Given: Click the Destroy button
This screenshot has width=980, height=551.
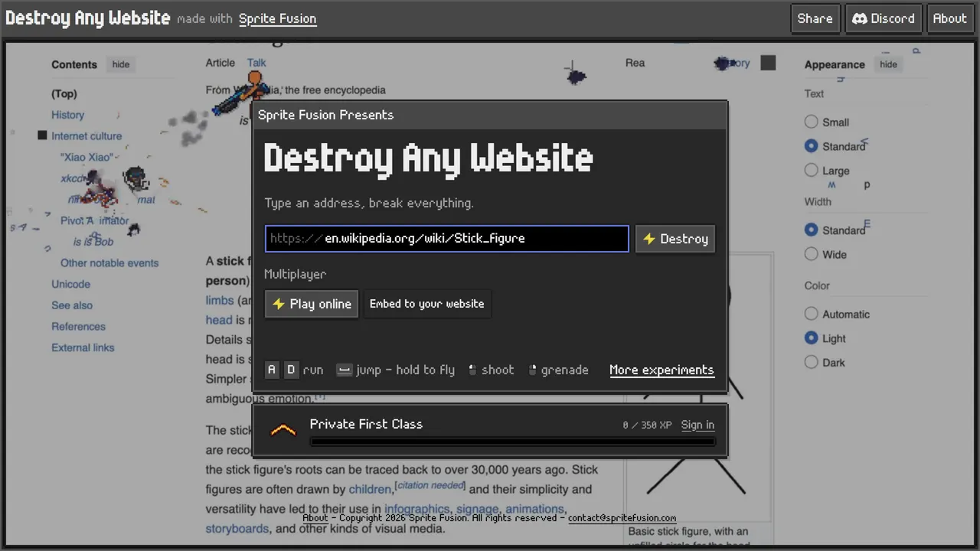Looking at the screenshot, I should click(675, 239).
